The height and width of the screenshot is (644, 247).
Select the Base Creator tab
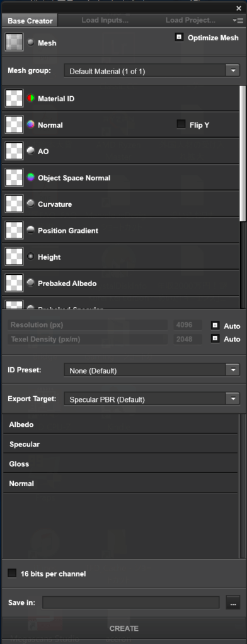(30, 21)
